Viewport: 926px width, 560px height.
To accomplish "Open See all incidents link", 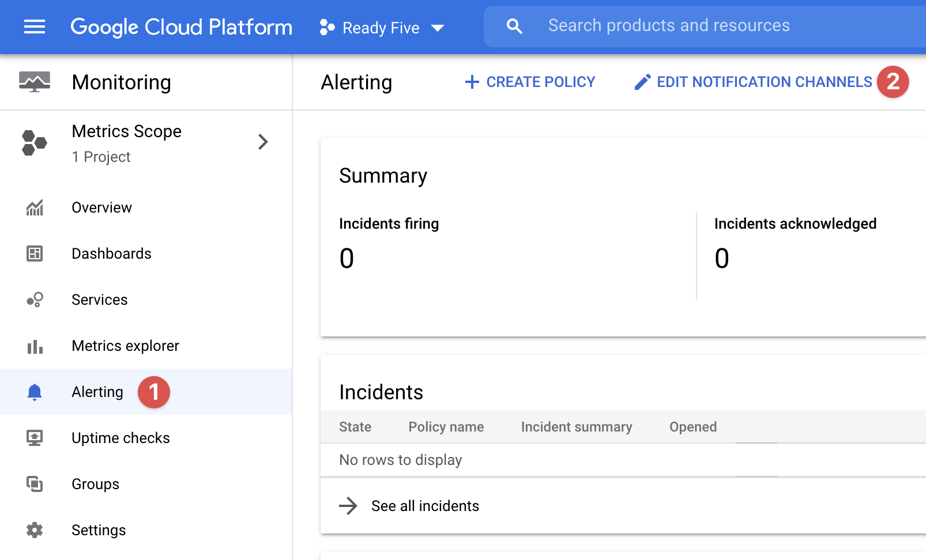I will click(x=425, y=506).
